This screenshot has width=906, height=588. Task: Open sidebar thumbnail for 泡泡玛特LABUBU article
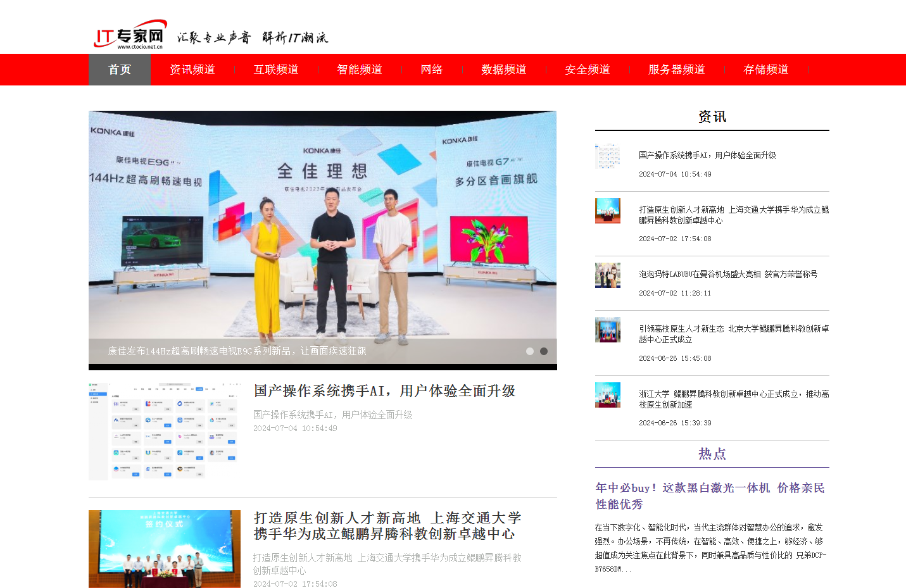point(608,275)
